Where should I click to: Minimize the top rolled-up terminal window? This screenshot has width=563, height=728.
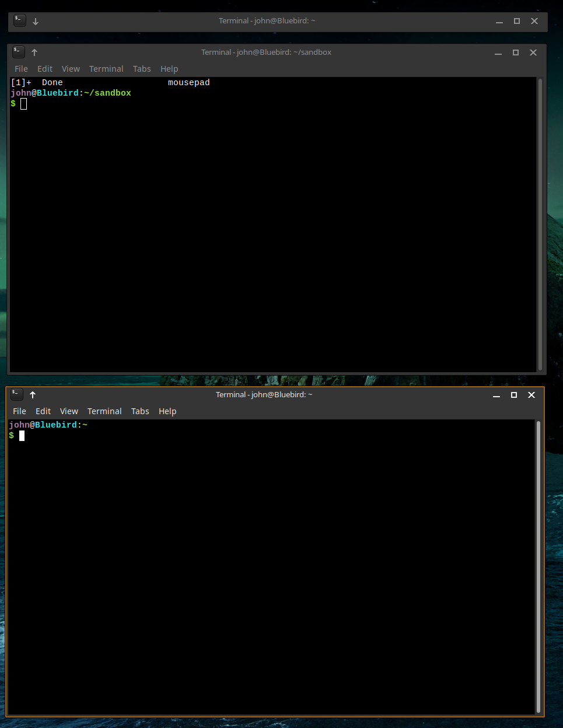coord(499,22)
